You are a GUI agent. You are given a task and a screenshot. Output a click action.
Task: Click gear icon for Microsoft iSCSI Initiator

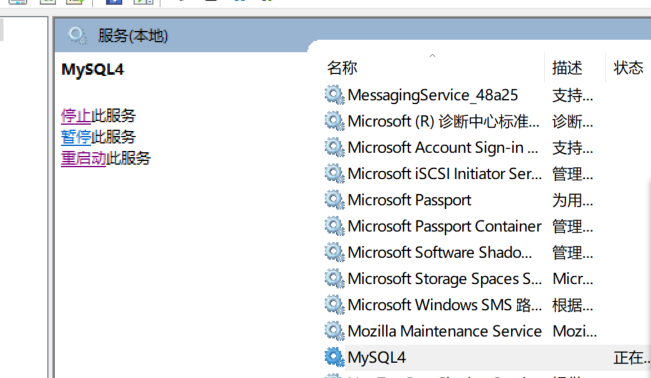[x=334, y=174]
